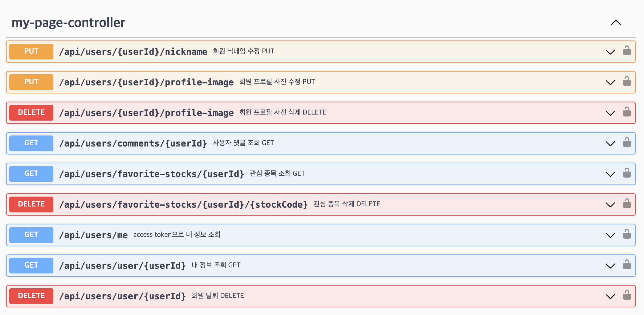Image resolution: width=644 pixels, height=315 pixels.
Task: Click lock icon on 회원 탈퇴 DELETE row
Action: (627, 295)
